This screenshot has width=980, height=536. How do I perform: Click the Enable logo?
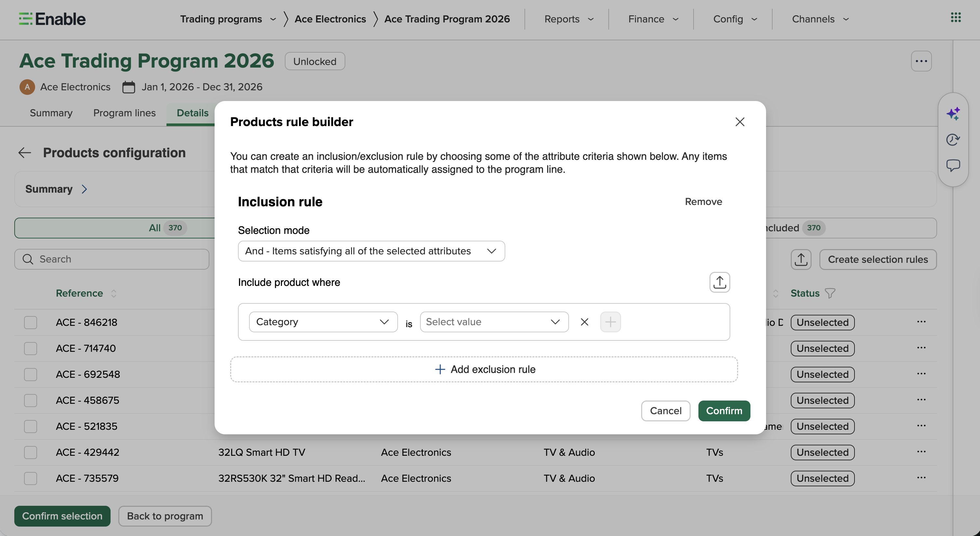coord(52,19)
